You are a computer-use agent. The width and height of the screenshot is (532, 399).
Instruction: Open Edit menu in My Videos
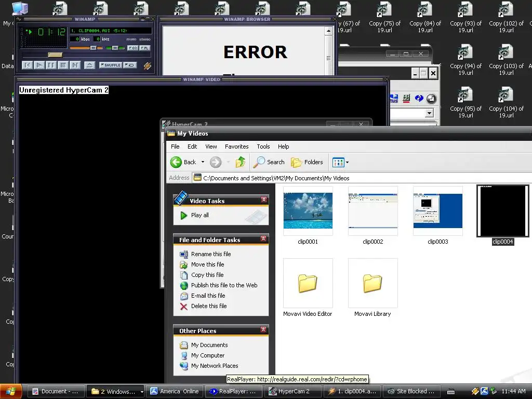[x=192, y=147]
